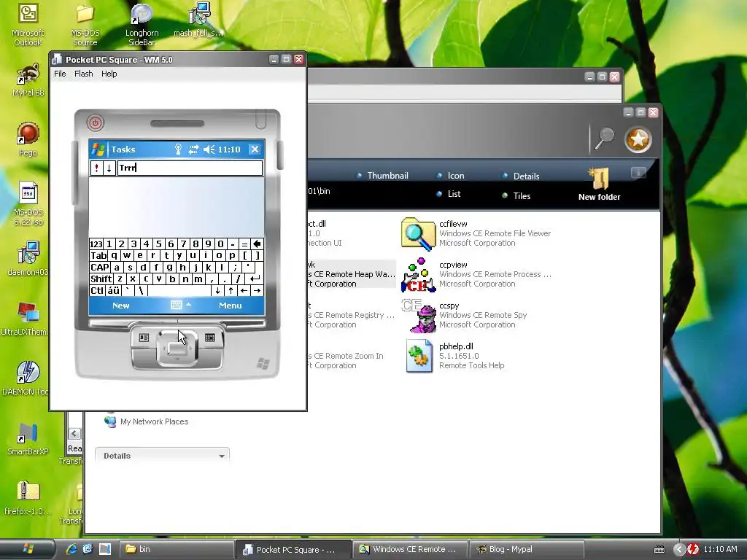This screenshot has height=560, width=747.
Task: Expand hidden system tray icons arrow
Action: point(679,550)
